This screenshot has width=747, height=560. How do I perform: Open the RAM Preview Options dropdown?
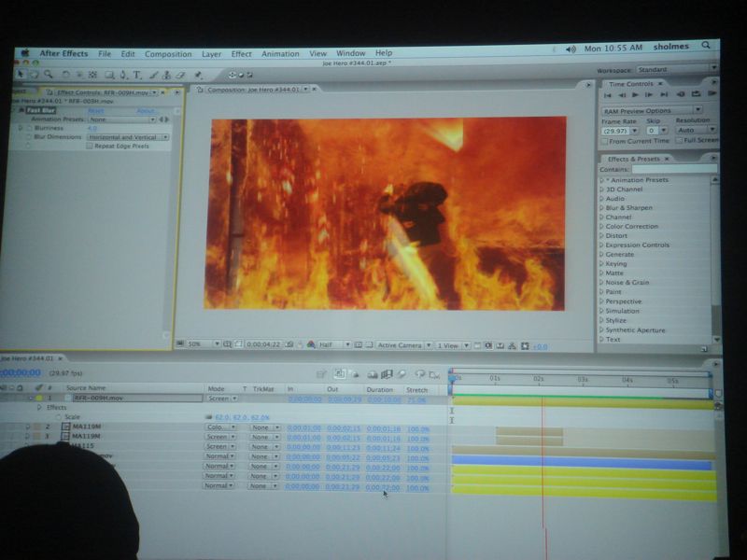(x=651, y=110)
